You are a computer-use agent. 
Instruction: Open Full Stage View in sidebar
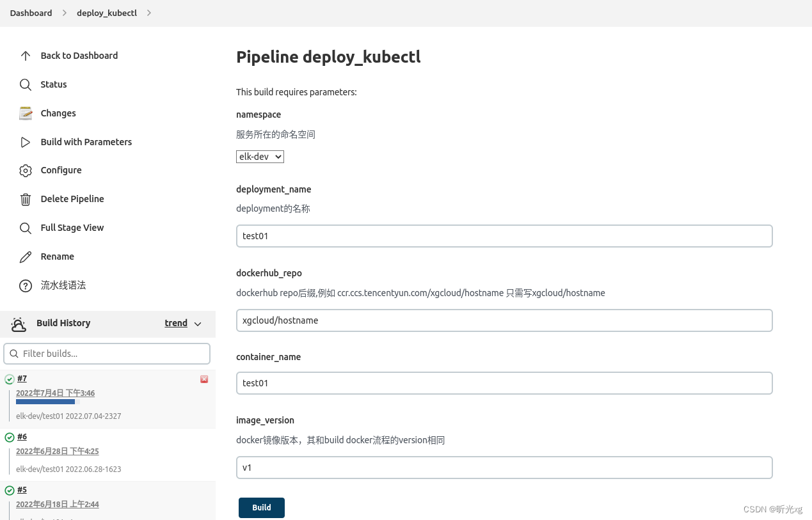point(72,228)
